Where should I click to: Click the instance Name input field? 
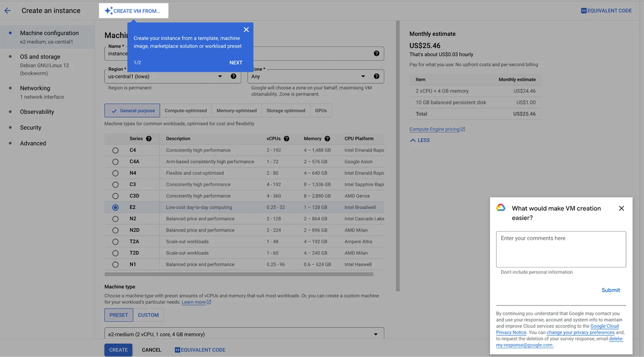coord(244,53)
